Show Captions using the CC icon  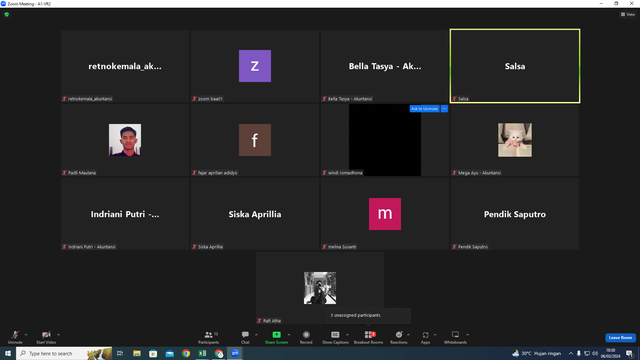tap(335, 335)
